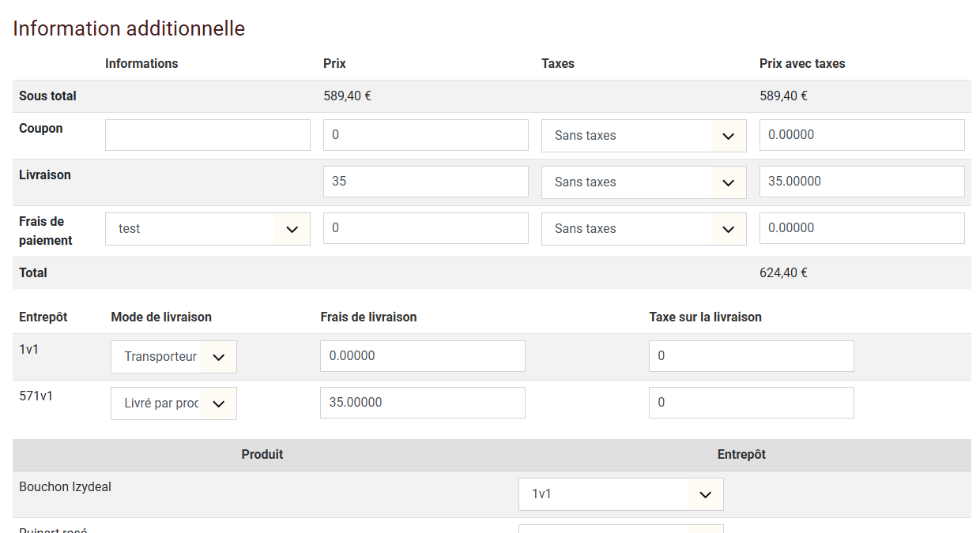Open the payment method dropdown showing test
This screenshot has width=980, height=533.
coord(207,229)
